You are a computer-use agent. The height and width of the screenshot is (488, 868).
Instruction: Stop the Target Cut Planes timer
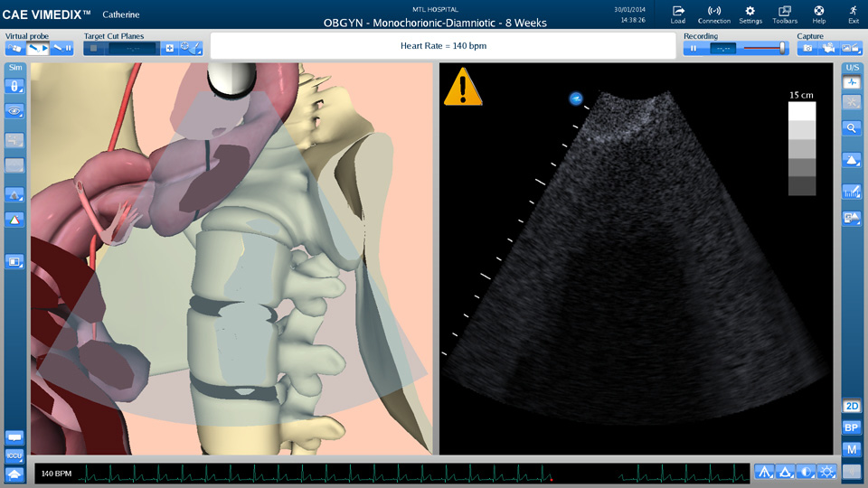[94, 49]
